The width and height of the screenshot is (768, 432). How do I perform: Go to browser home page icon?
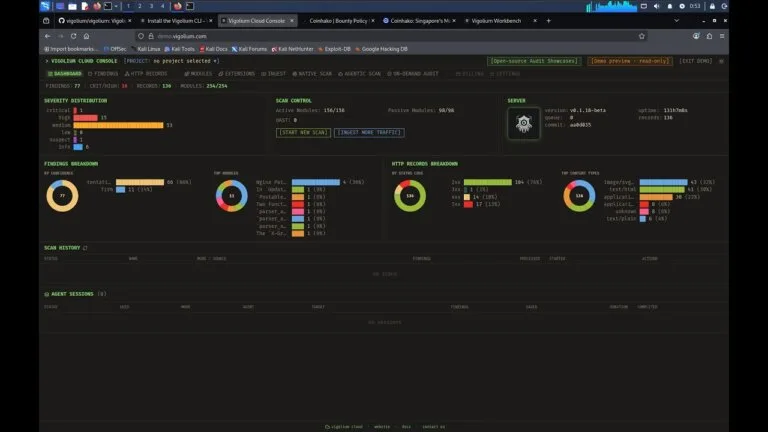(86, 36)
